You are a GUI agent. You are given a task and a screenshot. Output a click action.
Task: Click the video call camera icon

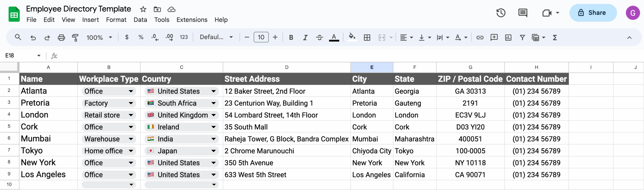click(547, 13)
